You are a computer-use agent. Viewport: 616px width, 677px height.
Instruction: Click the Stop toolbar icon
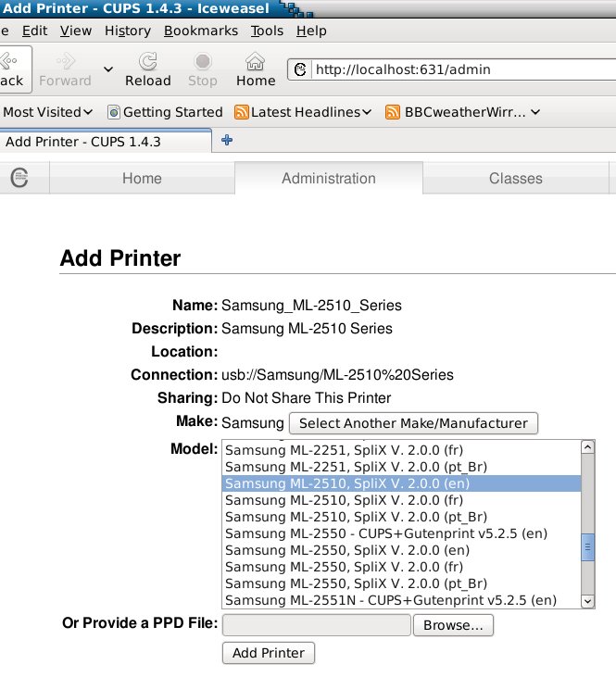(x=203, y=61)
